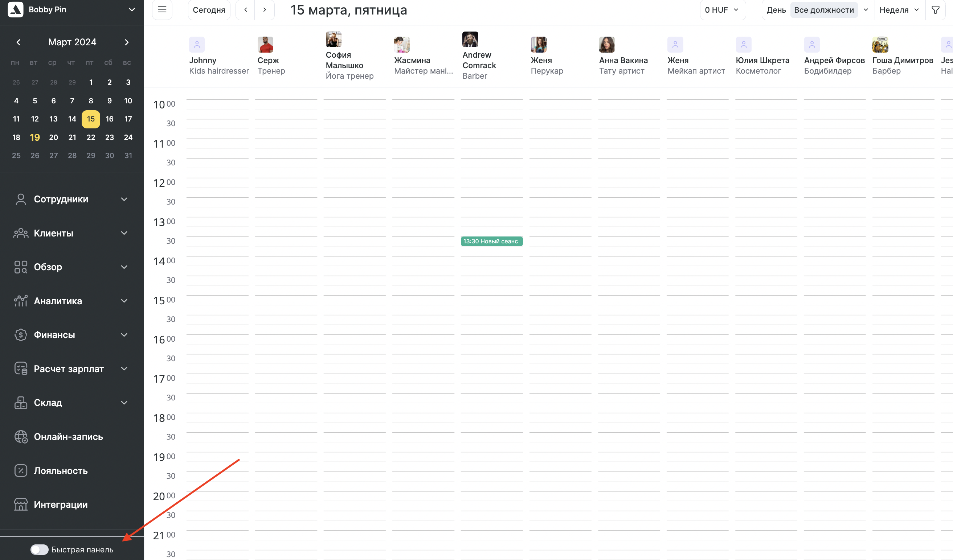Click the Склад sidebar icon
953x560 pixels.
click(x=20, y=402)
